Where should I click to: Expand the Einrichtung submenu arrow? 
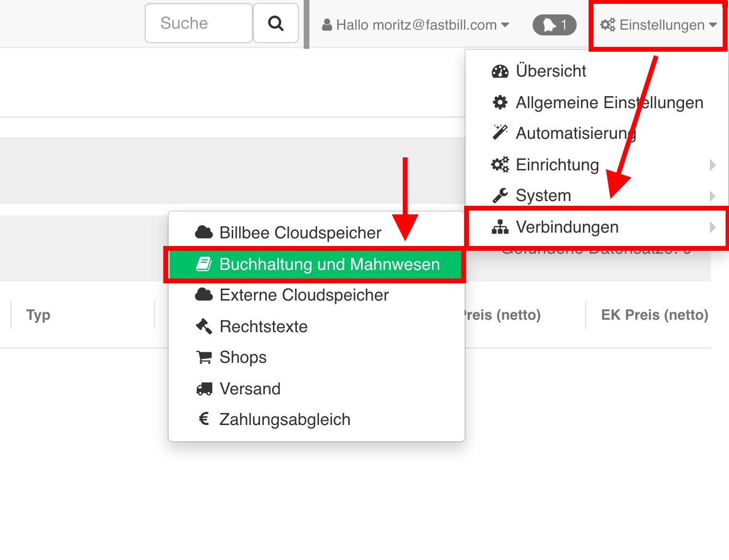click(712, 165)
